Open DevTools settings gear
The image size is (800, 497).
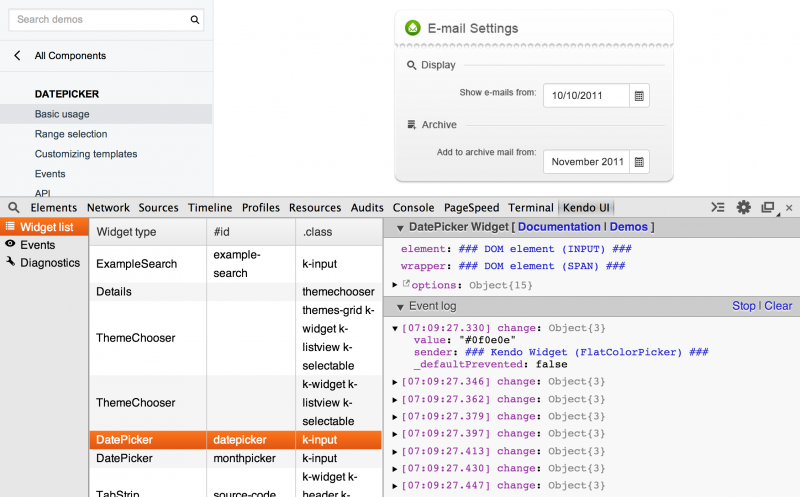[743, 207]
